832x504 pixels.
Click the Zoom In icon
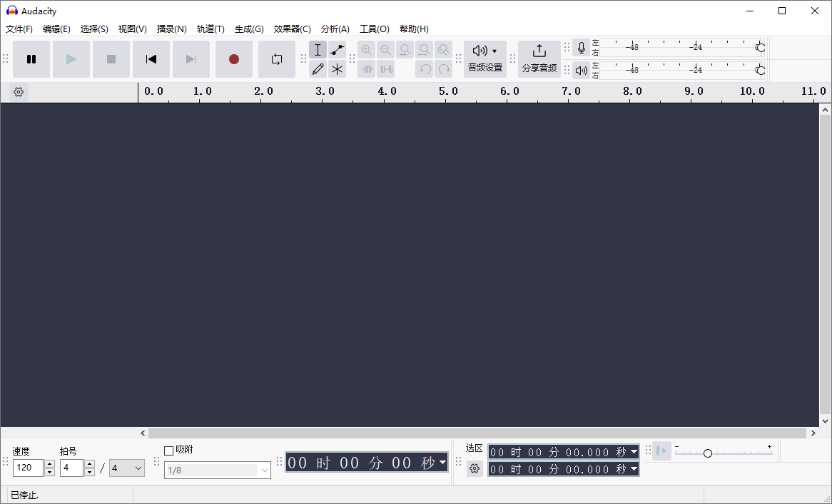(366, 49)
